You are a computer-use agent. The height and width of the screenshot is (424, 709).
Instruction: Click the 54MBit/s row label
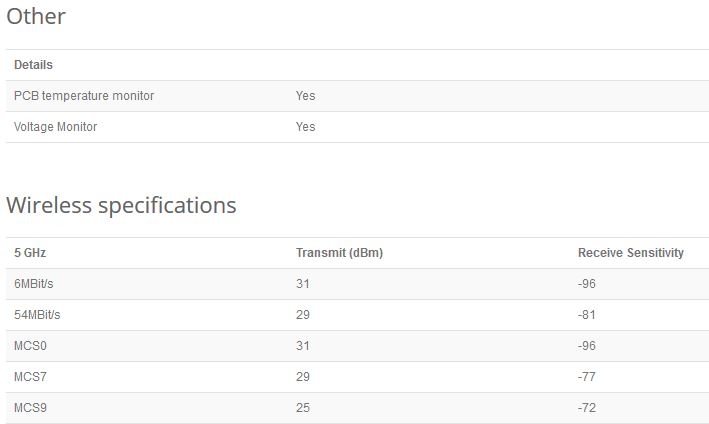[x=37, y=315]
